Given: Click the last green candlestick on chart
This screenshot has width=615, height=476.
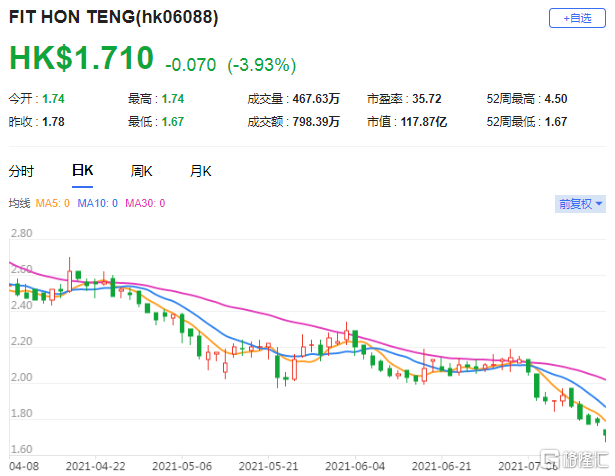Looking at the screenshot, I should (605, 435).
